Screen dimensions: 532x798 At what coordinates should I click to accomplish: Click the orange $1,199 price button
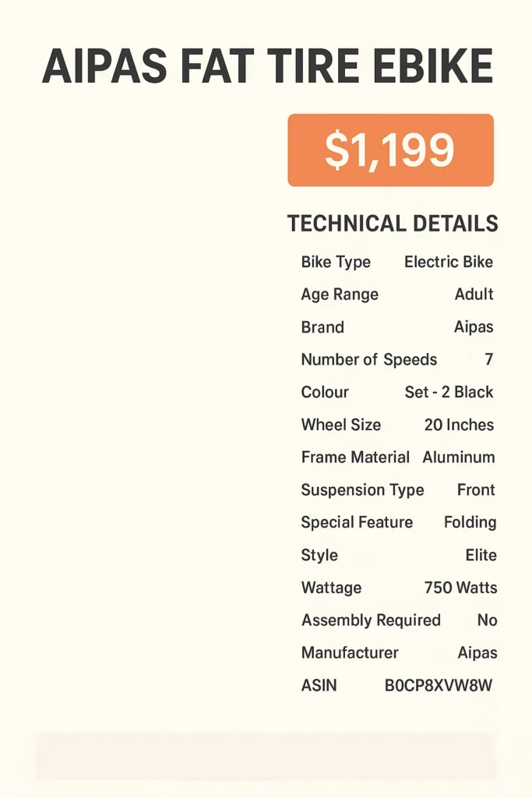tap(390, 150)
